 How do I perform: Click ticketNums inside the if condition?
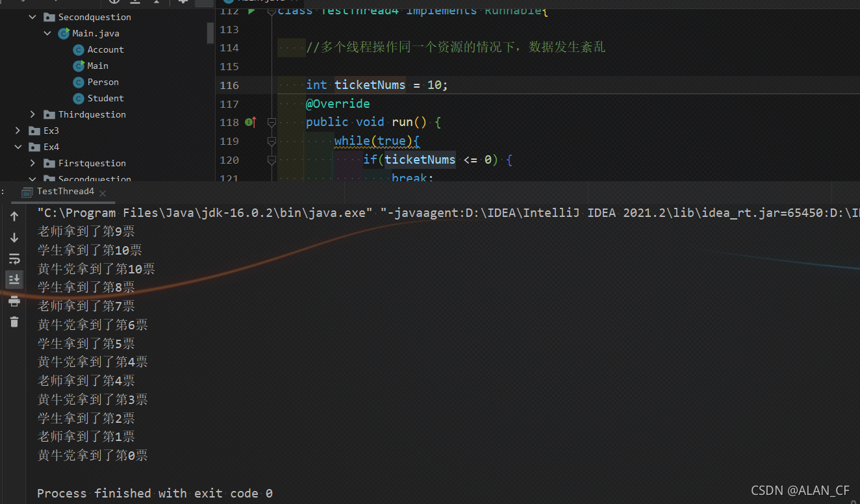click(x=420, y=160)
